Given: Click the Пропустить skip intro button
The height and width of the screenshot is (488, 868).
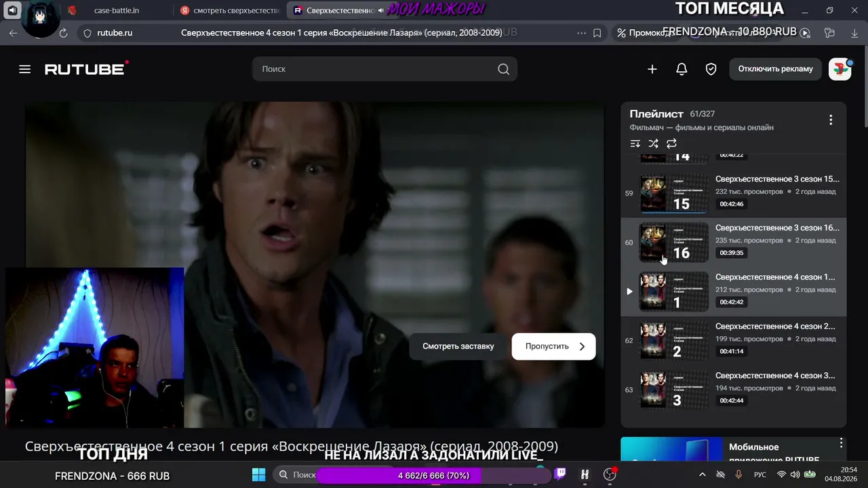Looking at the screenshot, I should 553,346.
